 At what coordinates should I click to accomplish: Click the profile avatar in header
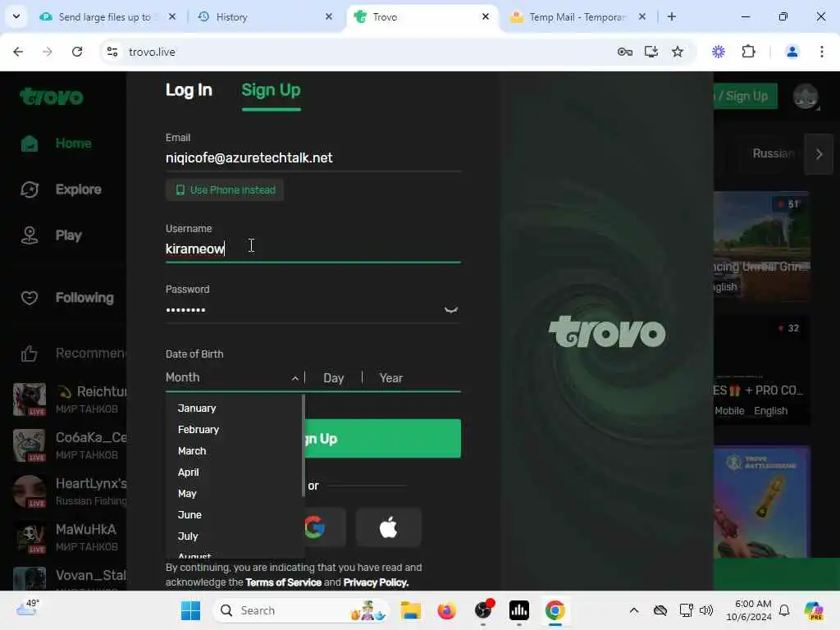pos(806,97)
